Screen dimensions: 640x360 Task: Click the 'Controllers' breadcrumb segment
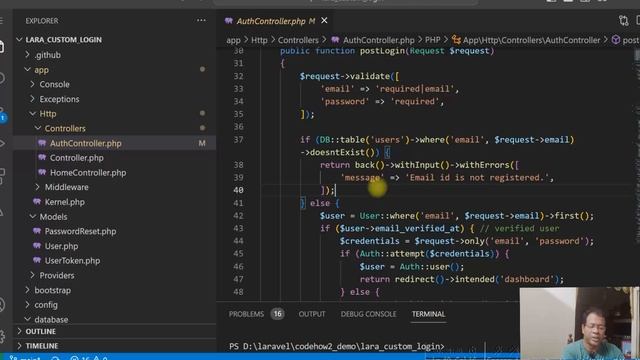[x=298, y=40]
